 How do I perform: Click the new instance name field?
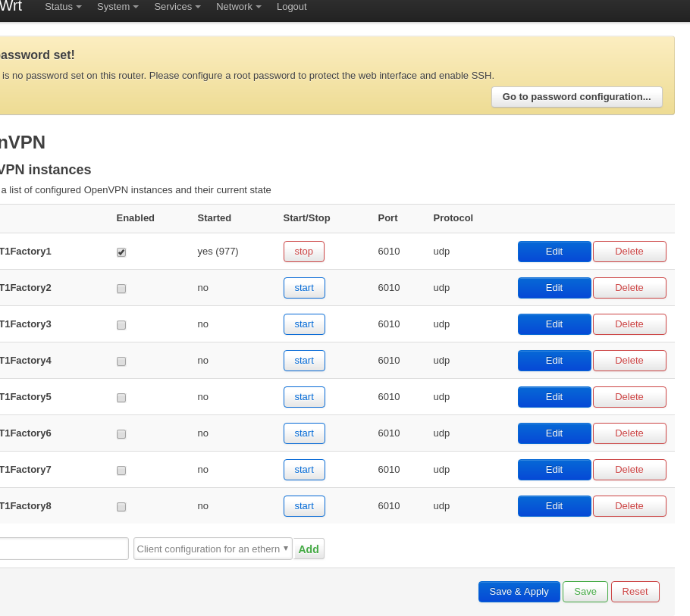coord(64,549)
